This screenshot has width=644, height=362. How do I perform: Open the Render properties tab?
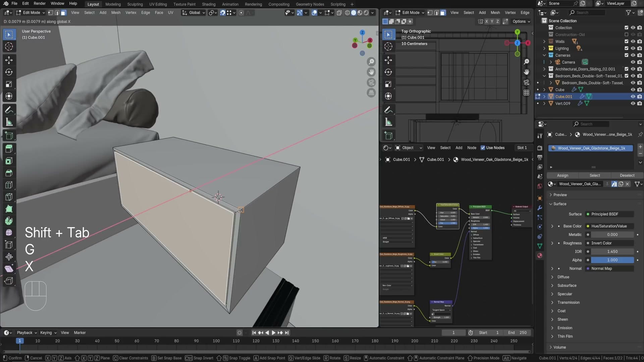[540, 148]
